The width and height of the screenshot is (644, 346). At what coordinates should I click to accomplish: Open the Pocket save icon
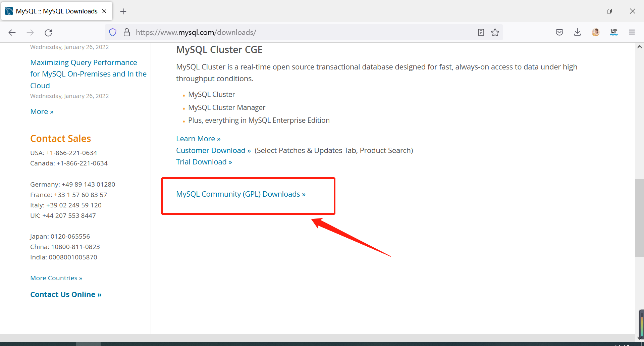(559, 33)
